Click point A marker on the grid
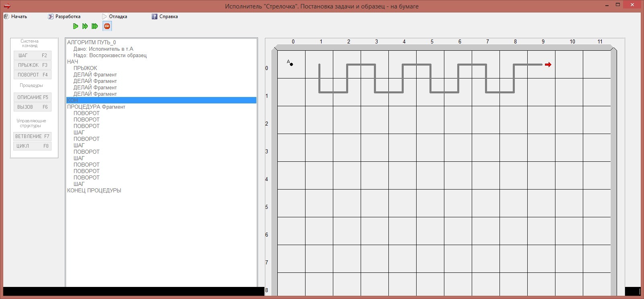 [290, 63]
